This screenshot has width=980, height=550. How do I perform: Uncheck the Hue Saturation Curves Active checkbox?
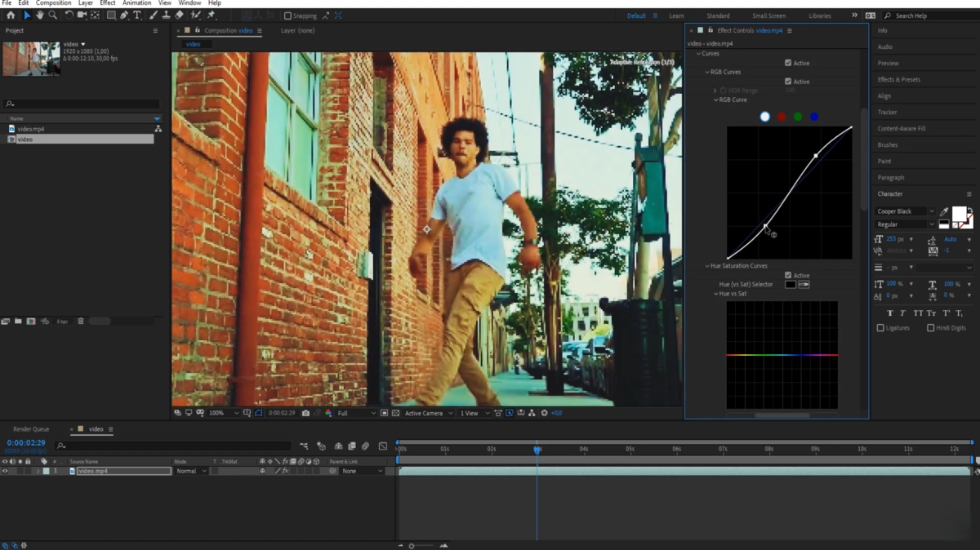click(788, 275)
